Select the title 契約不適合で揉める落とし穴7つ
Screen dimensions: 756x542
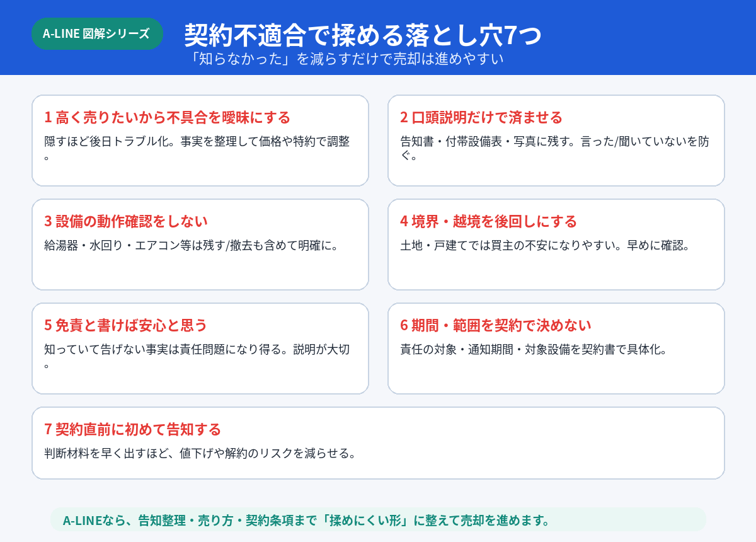(x=363, y=35)
